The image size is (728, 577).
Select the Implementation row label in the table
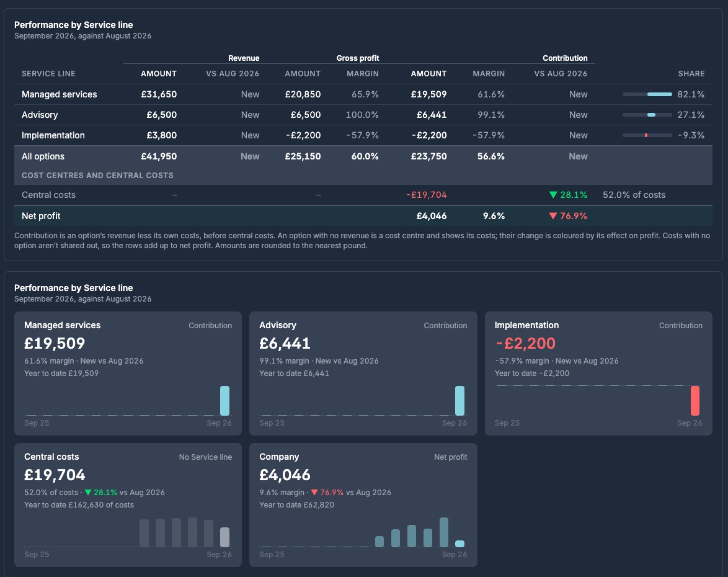(x=53, y=135)
